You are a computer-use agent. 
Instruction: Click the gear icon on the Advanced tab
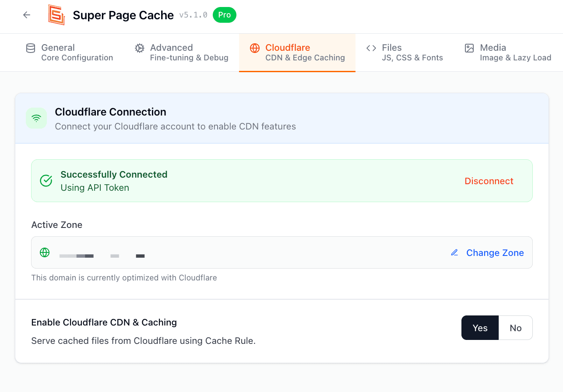click(x=139, y=48)
